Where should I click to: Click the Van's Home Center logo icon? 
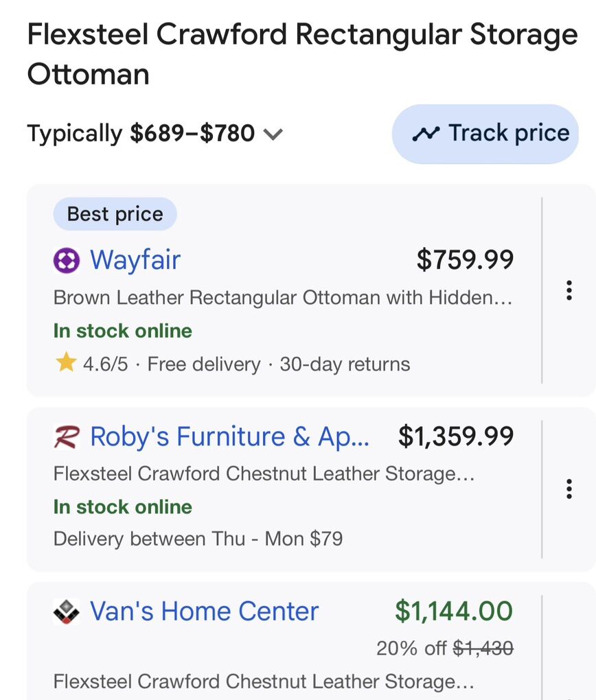[x=67, y=611]
